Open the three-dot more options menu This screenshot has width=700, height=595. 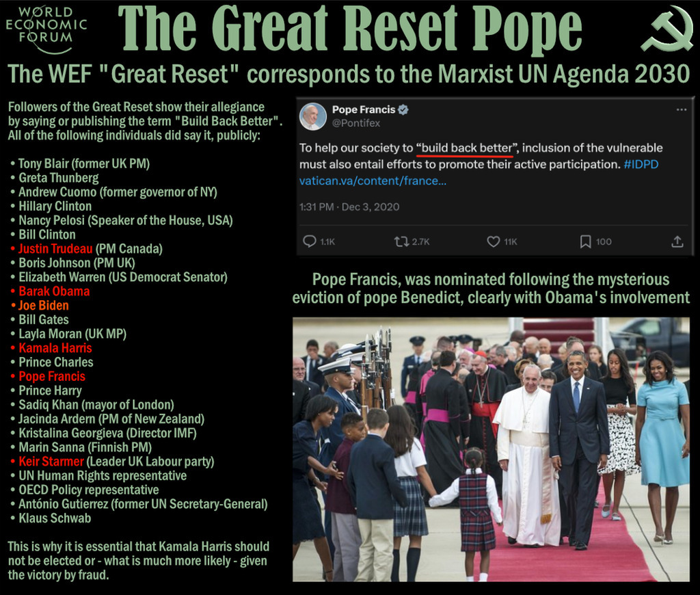[682, 110]
